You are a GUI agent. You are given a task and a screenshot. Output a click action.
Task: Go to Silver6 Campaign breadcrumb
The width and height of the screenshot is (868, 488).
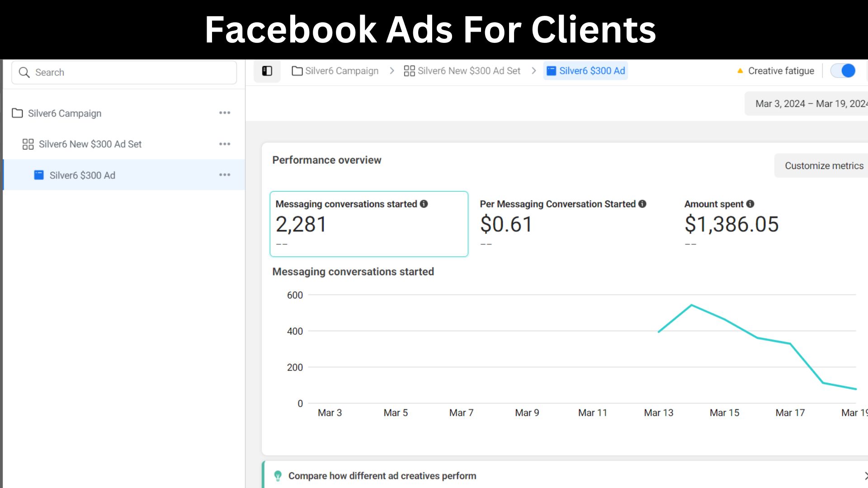[x=341, y=71]
